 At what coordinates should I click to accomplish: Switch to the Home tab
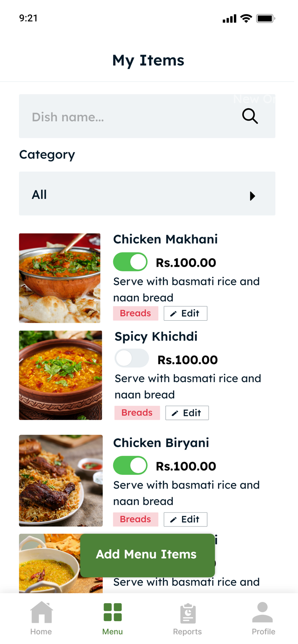pyautogui.click(x=41, y=618)
